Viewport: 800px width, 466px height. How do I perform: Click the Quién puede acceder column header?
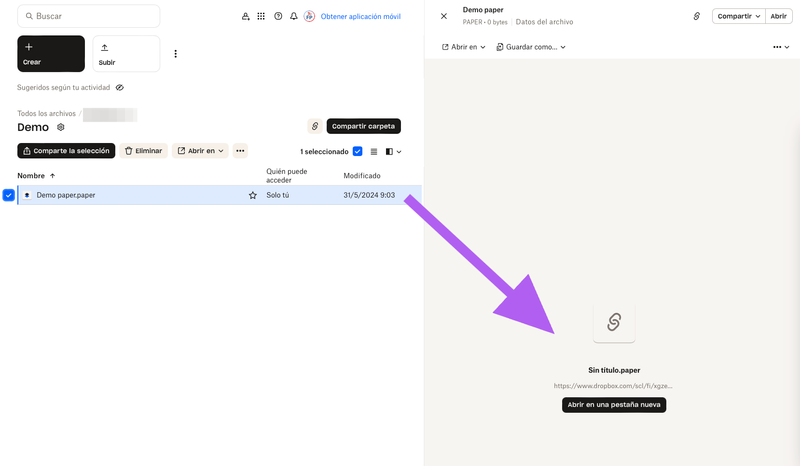pyautogui.click(x=287, y=176)
